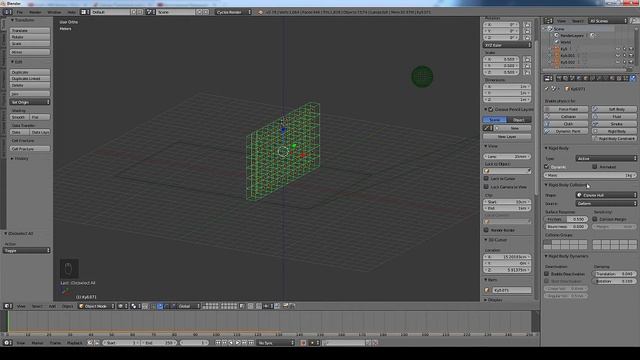
Task: Click the Smooth shading button
Action: pos(19,117)
